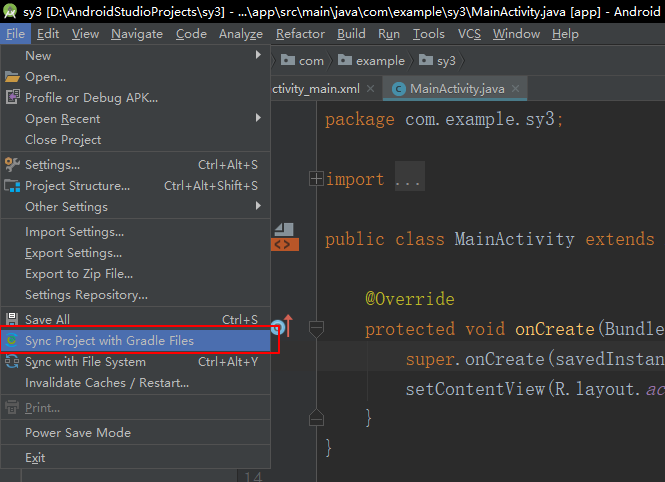
Task: Open the Analyze menu
Action: tap(241, 34)
